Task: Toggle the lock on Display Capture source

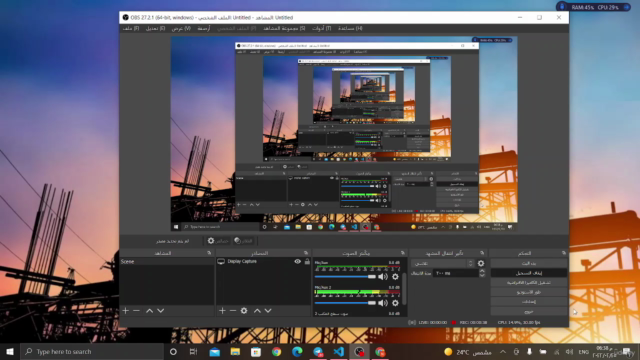Action: tap(307, 261)
